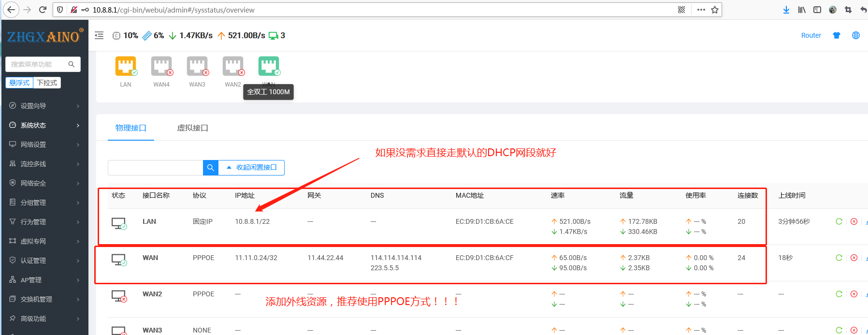The height and width of the screenshot is (335, 868).
Task: Click the LAN port icon
Action: (125, 66)
